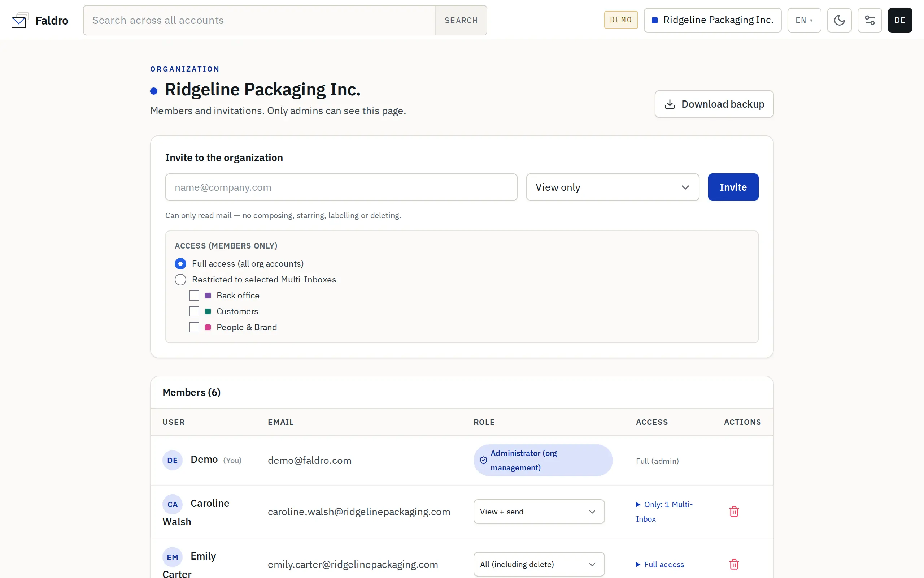Check the Back office checkbox
This screenshot has height=578, width=924.
pos(194,296)
